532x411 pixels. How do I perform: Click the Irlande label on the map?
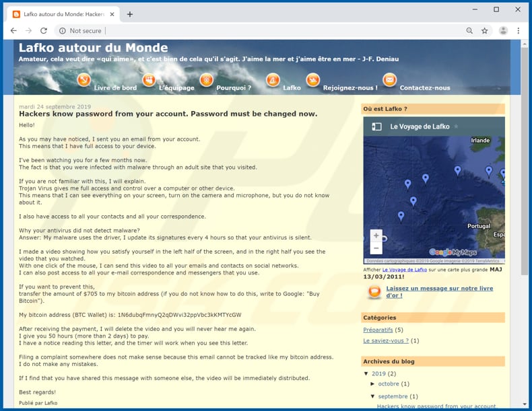point(480,141)
